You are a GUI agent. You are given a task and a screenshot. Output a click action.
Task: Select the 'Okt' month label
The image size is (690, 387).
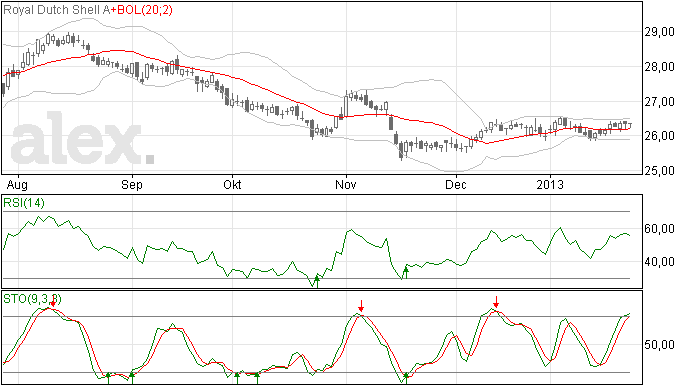[x=232, y=184]
